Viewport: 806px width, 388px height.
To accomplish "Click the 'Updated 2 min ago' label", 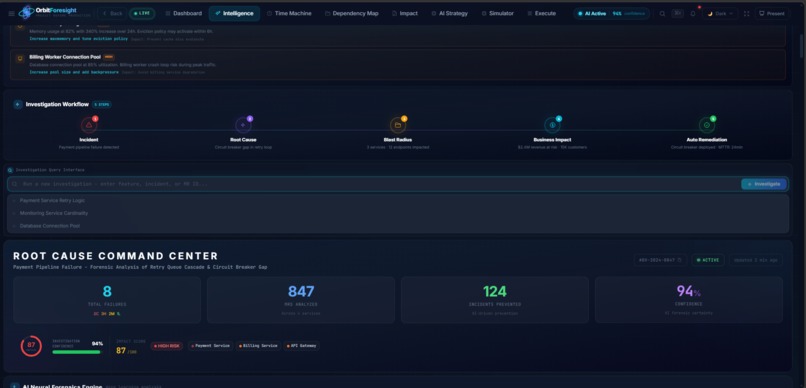I will click(x=755, y=260).
